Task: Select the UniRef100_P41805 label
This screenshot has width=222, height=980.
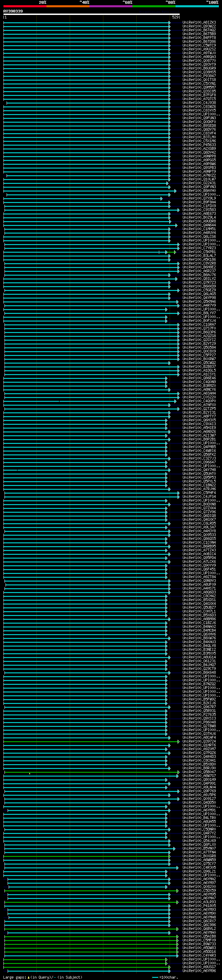Action: (199, 906)
